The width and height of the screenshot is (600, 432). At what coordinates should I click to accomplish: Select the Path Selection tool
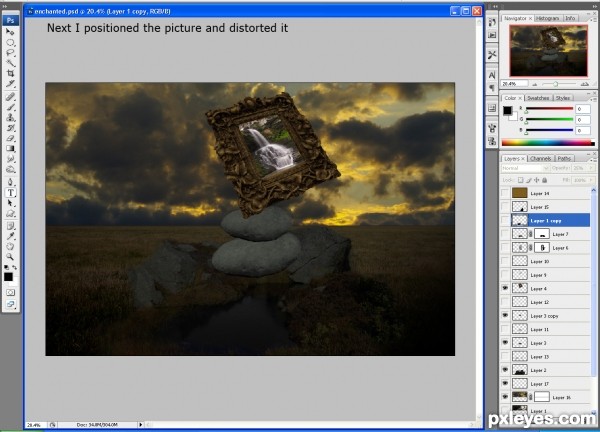click(10, 203)
